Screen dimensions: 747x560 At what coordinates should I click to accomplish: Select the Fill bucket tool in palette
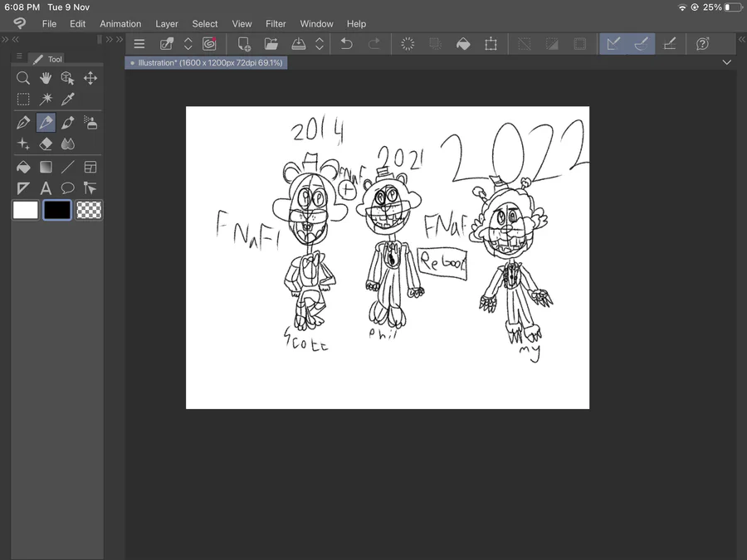[x=23, y=167]
